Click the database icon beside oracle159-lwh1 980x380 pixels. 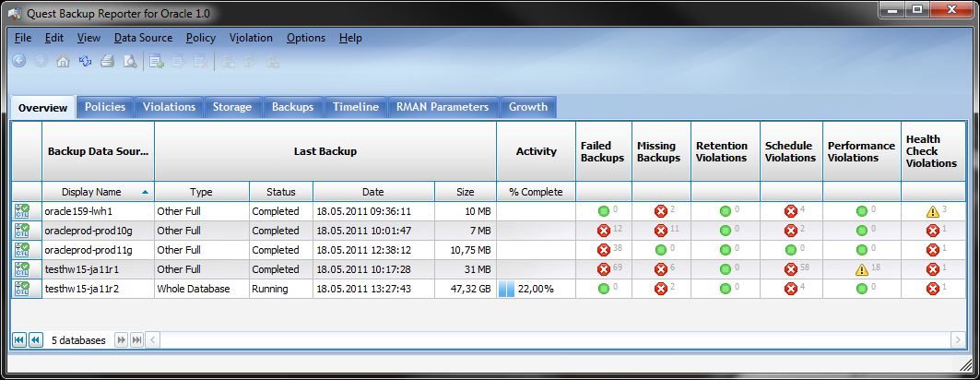22,211
